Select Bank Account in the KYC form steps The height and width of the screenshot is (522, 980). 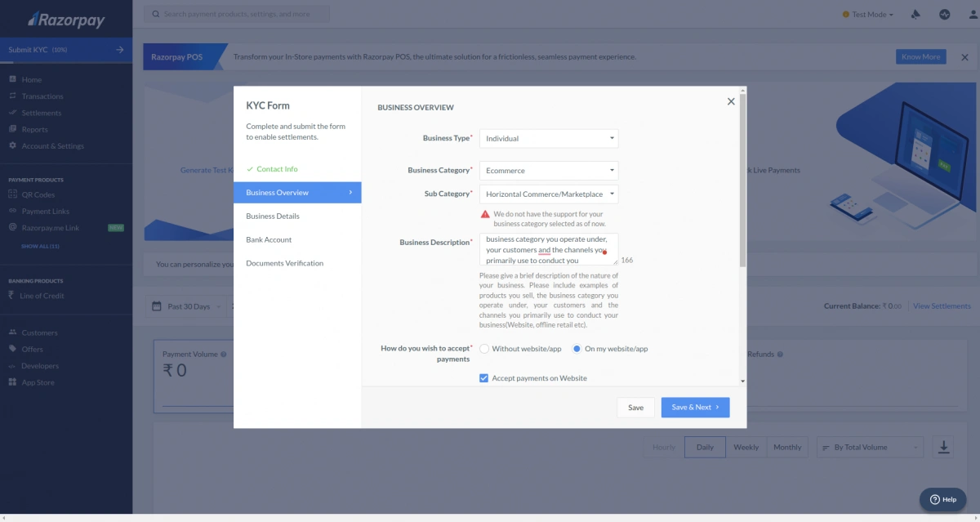click(269, 239)
